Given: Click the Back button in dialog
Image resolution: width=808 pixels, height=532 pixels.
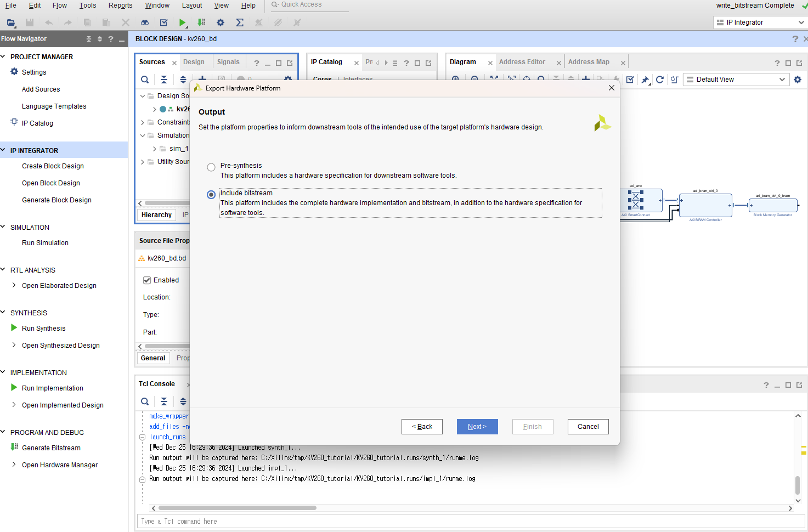Looking at the screenshot, I should pos(422,427).
